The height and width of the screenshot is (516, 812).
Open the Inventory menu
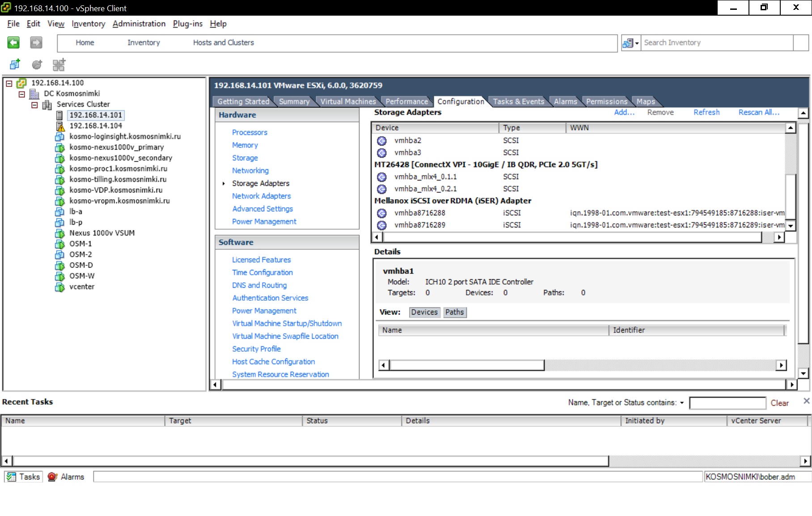pyautogui.click(x=88, y=24)
